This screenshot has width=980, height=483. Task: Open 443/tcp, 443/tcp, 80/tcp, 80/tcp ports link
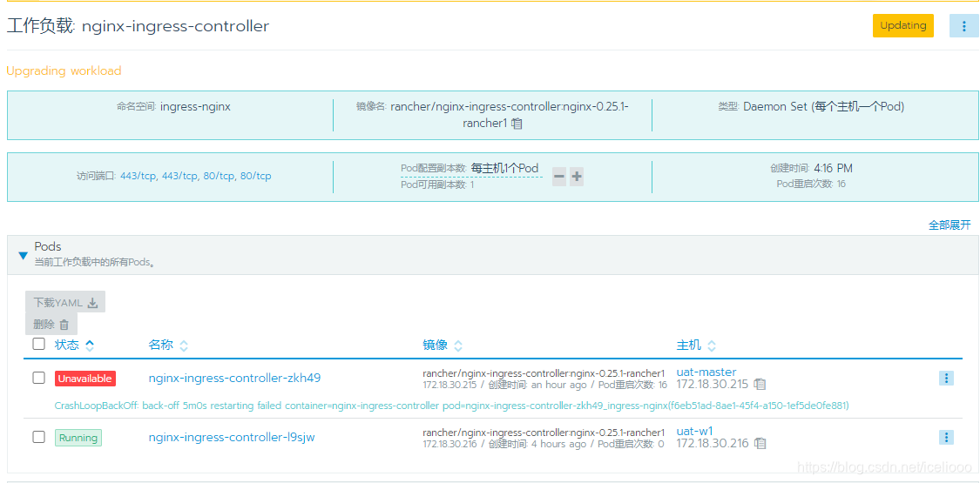(x=195, y=176)
